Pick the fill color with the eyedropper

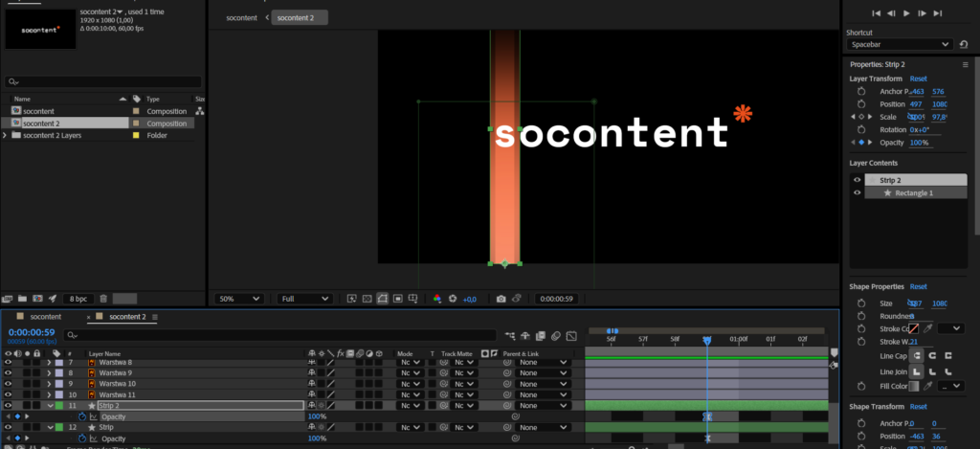928,386
